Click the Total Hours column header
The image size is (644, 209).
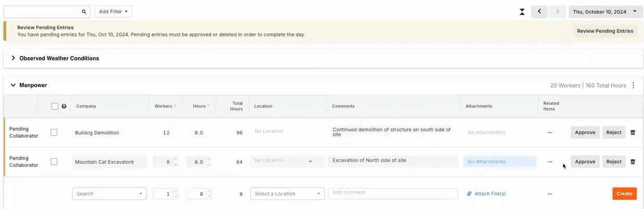point(237,106)
